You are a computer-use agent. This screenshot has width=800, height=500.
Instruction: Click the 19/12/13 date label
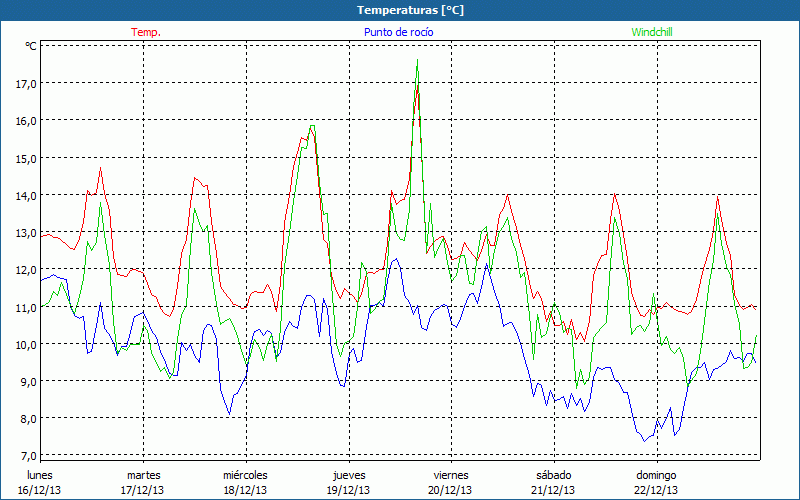click(x=348, y=490)
